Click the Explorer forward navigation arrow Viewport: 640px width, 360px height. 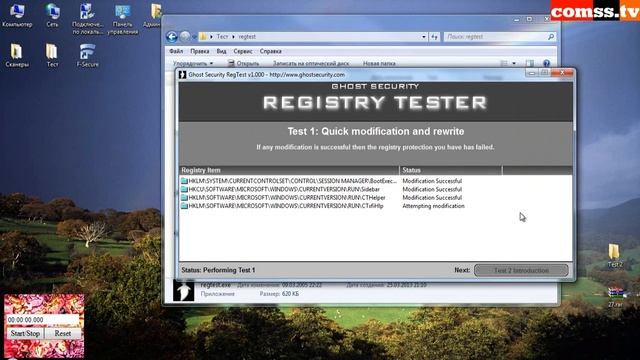pyautogui.click(x=185, y=37)
